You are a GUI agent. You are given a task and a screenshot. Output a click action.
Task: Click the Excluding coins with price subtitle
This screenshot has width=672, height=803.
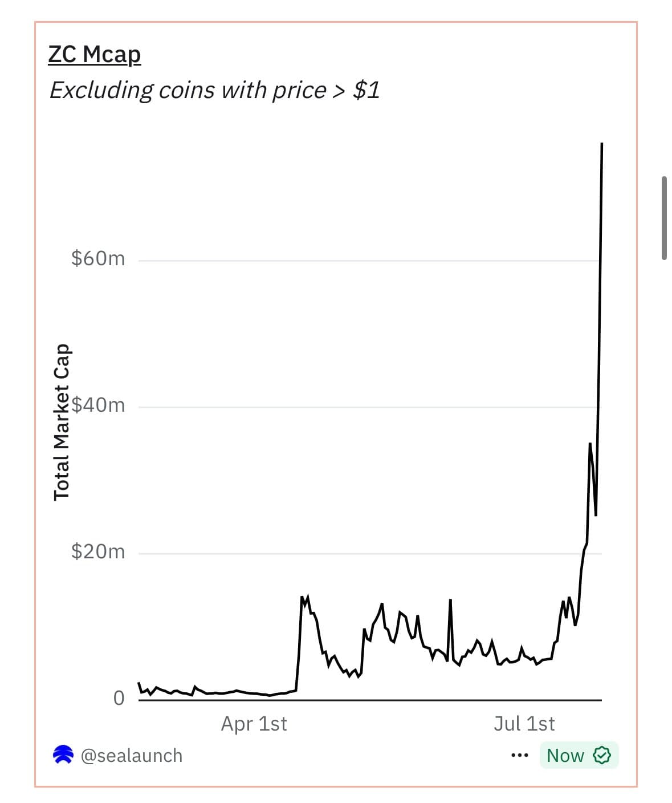[214, 90]
